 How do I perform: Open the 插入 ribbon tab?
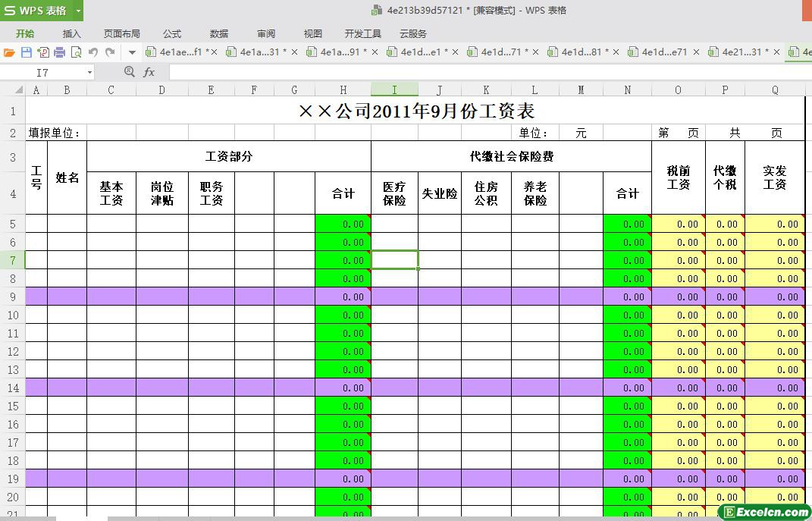click(71, 33)
